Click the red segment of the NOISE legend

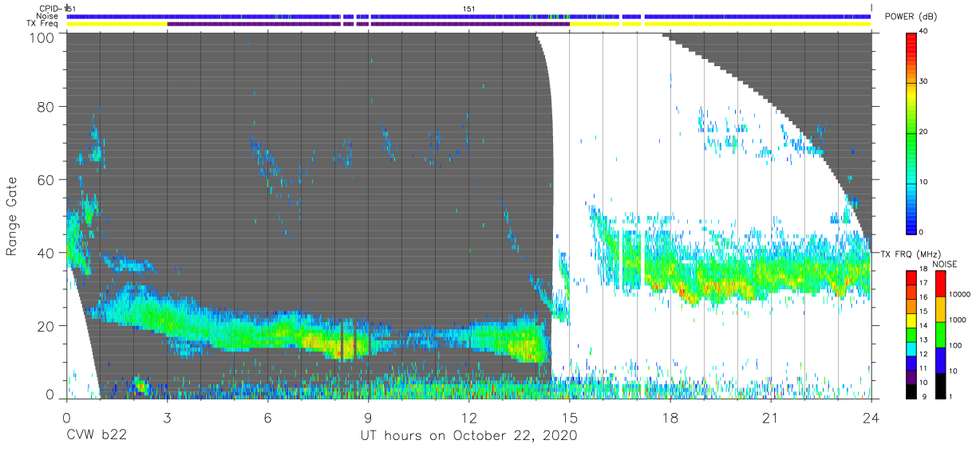(940, 282)
